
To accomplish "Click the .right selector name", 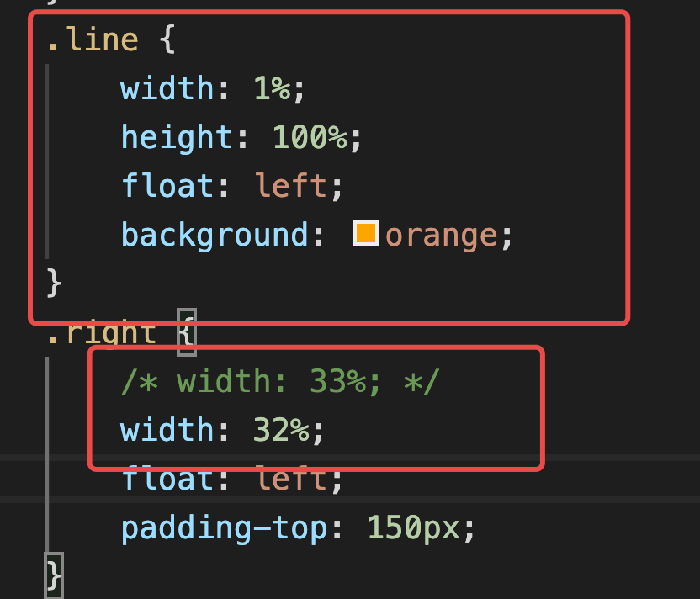I will (x=101, y=333).
